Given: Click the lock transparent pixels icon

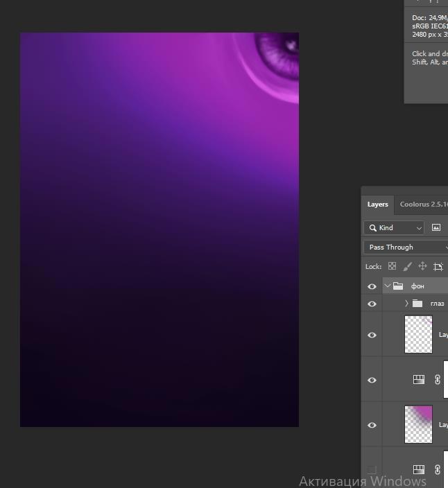Looking at the screenshot, I should point(392,266).
